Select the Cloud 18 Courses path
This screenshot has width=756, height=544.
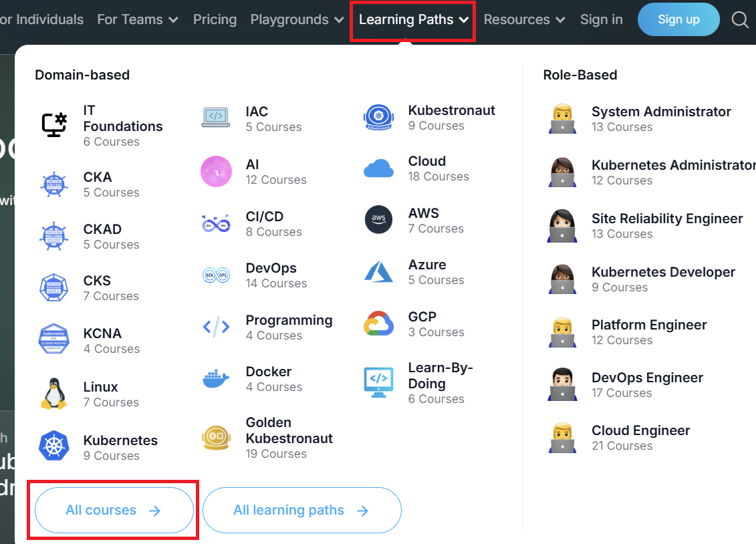pos(416,168)
